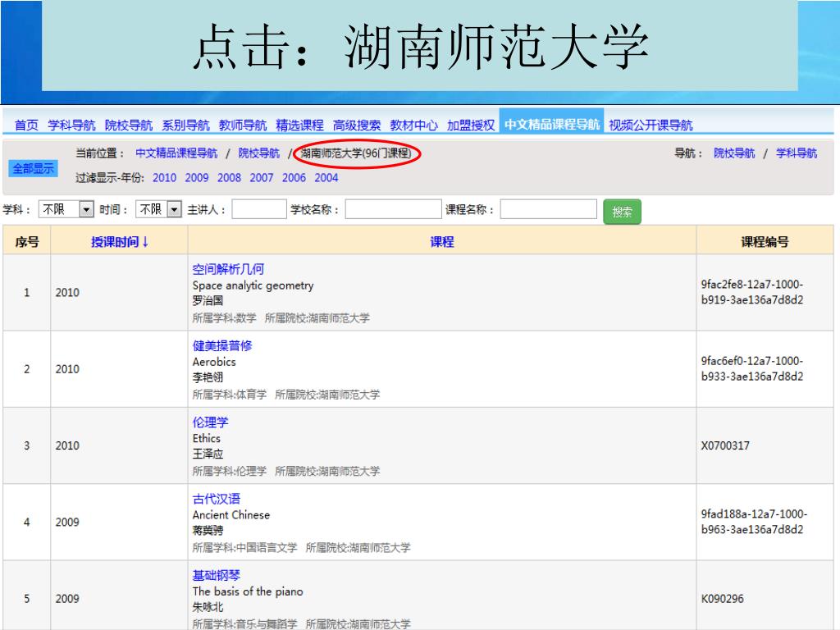Viewport: 840px width, 630px height.
Task: Expand the 时间 dropdown
Action: click(158, 209)
